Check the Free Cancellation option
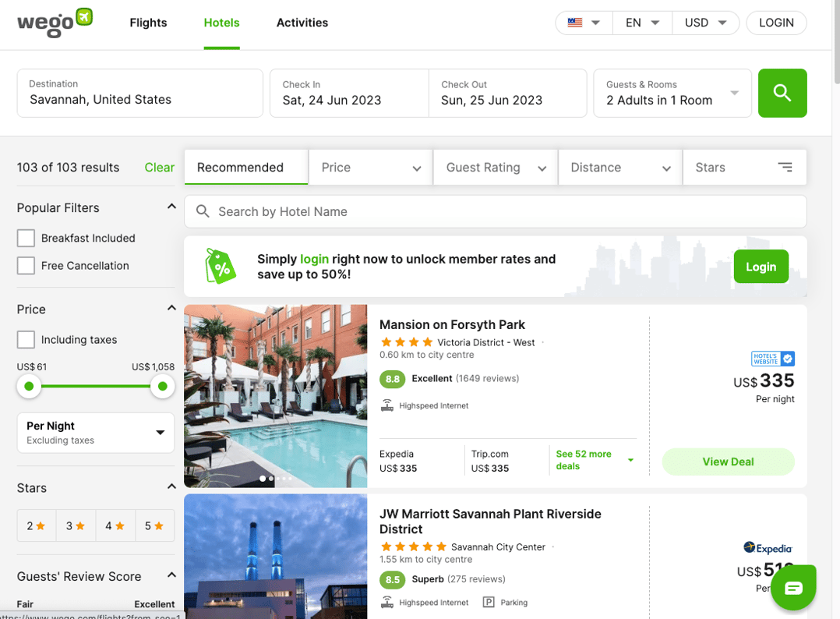This screenshot has height=619, width=840. pyautogui.click(x=26, y=265)
